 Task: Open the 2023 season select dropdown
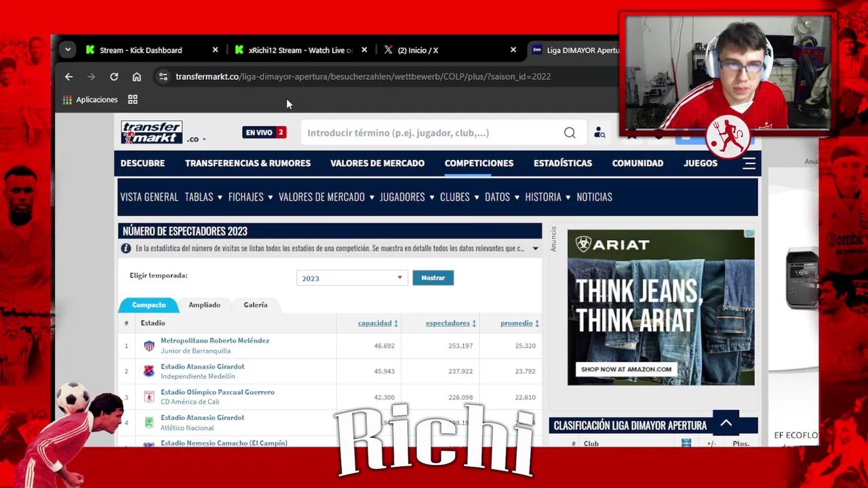(352, 278)
